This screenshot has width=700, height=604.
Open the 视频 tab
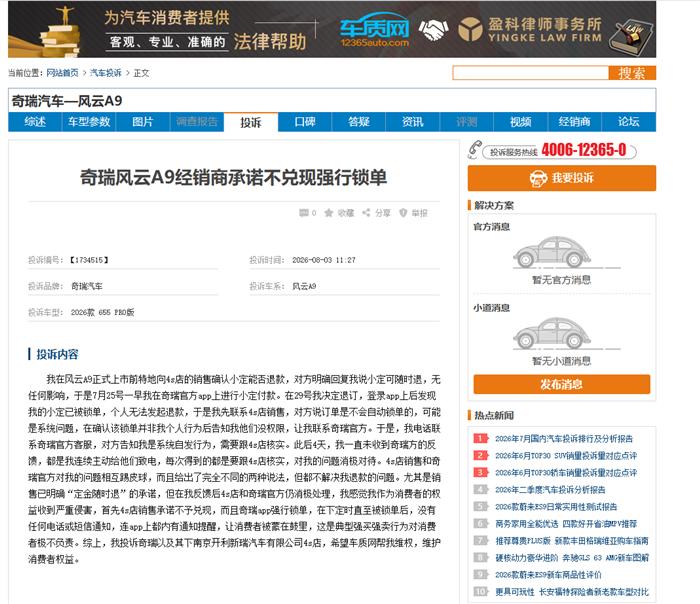point(521,122)
